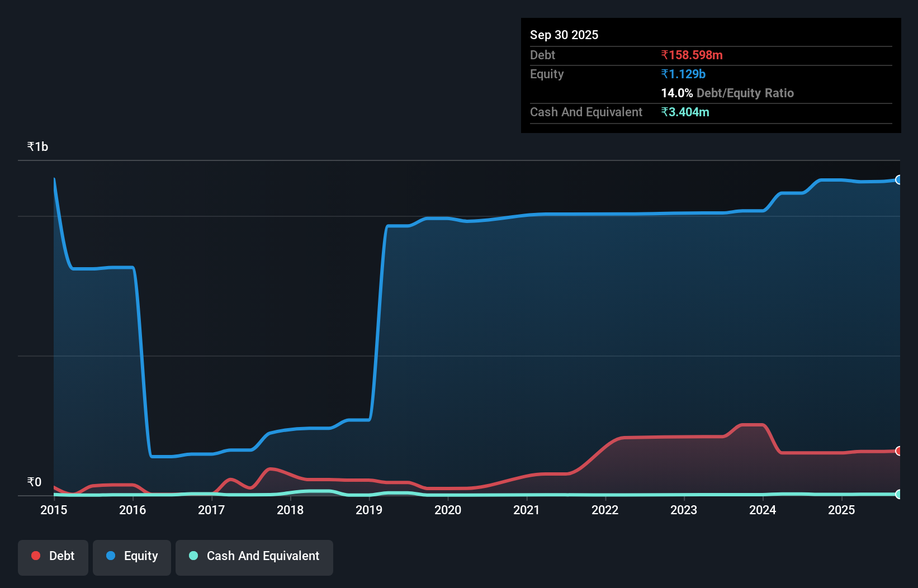Click the Cash line endpoint marker
This screenshot has height=588, width=918.
(899, 494)
